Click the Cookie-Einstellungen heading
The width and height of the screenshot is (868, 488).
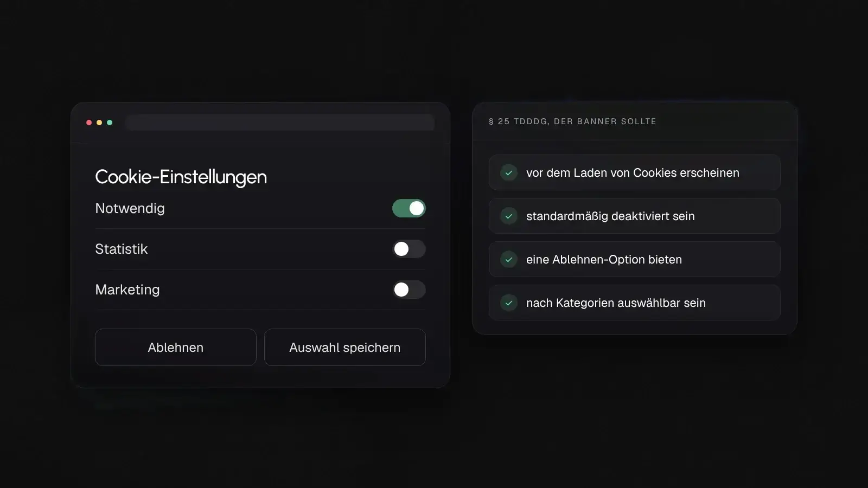(x=181, y=177)
